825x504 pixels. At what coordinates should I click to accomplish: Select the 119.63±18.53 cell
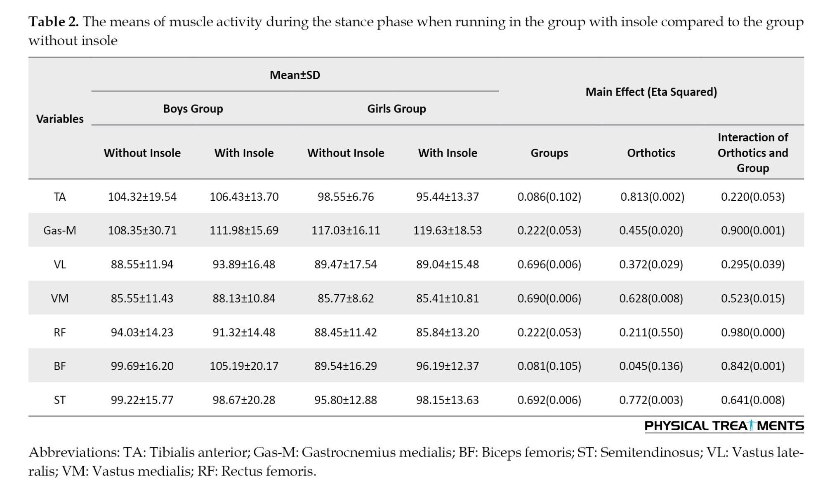pos(448,230)
